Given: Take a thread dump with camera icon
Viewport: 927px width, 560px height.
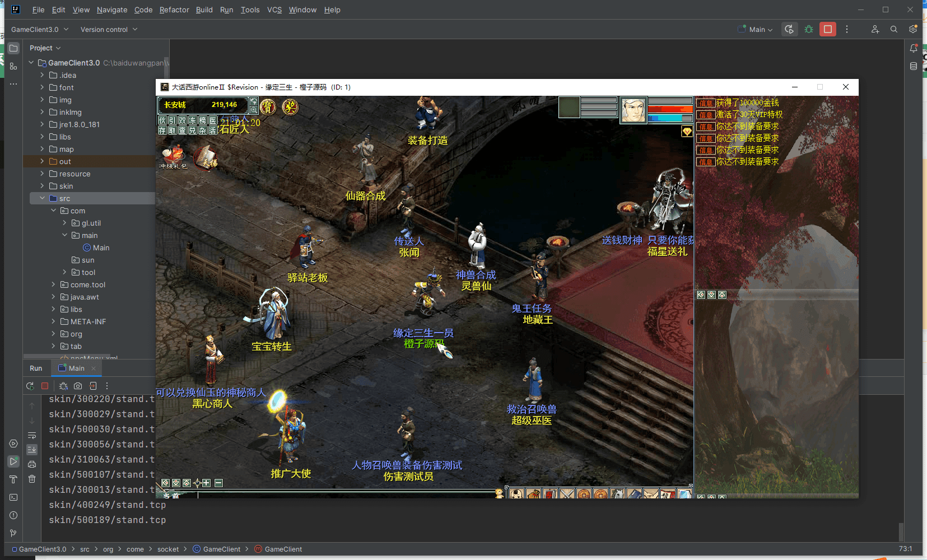Looking at the screenshot, I should point(78,386).
